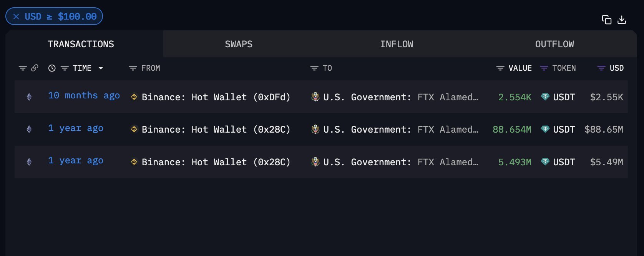Download transactions with the download icon
Screen dimensions: 644x256
(622, 20)
